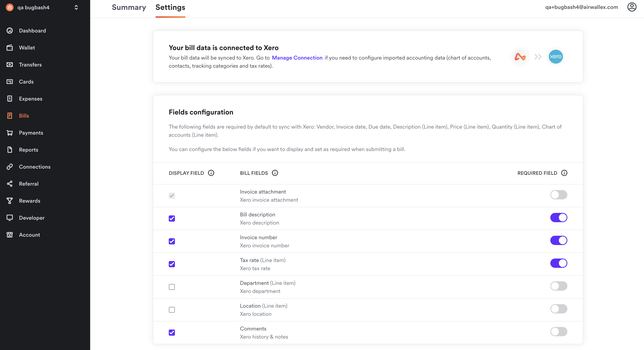Click the Developer monitor icon

coord(9,218)
